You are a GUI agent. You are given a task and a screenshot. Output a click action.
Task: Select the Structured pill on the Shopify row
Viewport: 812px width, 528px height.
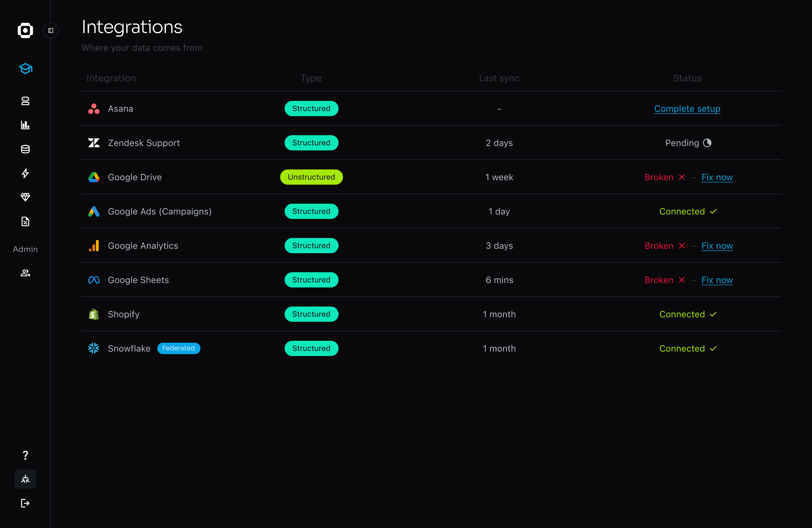(311, 314)
